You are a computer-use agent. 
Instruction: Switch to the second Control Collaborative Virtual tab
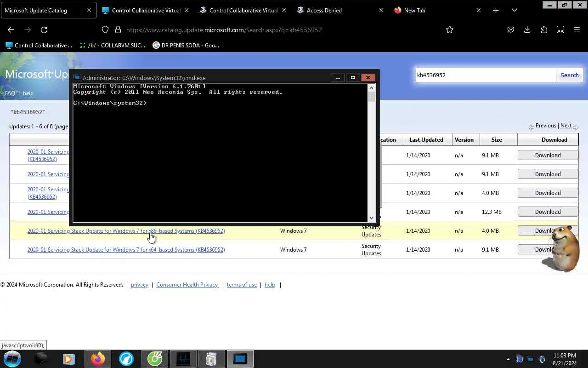coord(243,10)
